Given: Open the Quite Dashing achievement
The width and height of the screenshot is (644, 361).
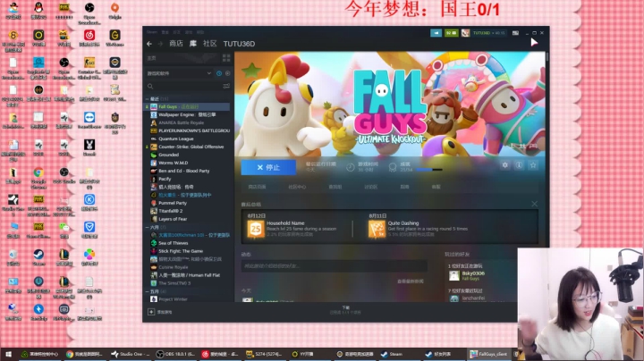Looking at the screenshot, I should point(418,229).
